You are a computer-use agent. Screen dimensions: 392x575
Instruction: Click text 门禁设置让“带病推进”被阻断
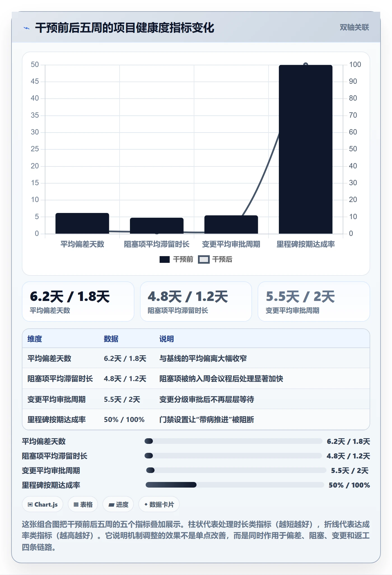pyautogui.click(x=207, y=419)
